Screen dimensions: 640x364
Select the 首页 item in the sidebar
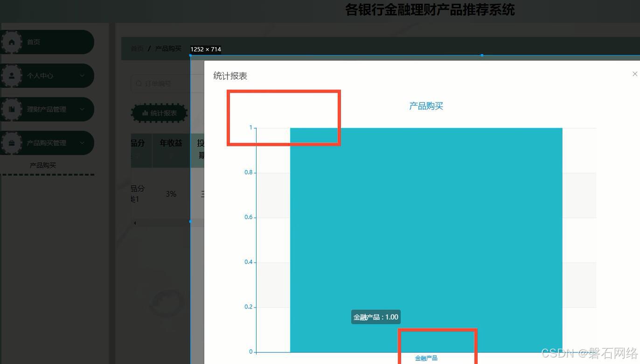(x=34, y=41)
